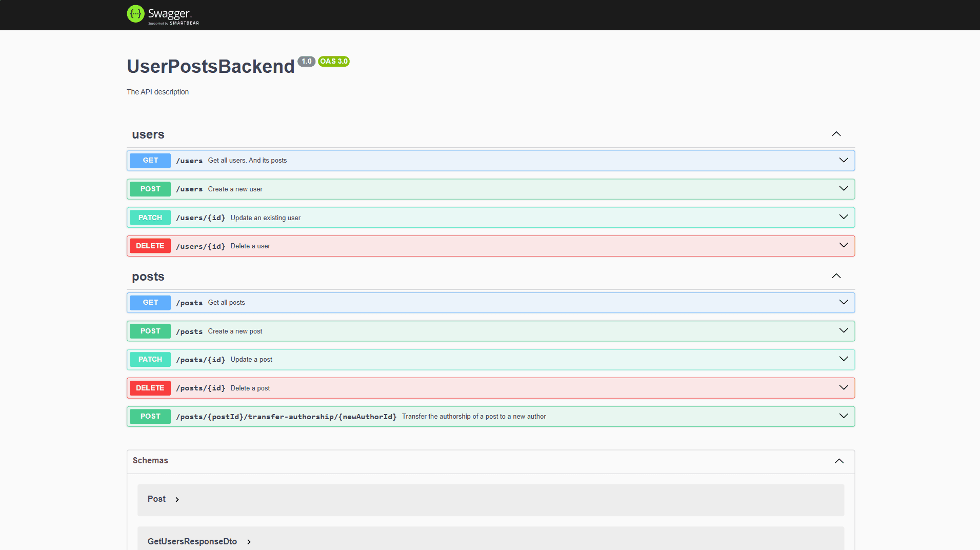Collapse the Schemas panel

pos(839,461)
